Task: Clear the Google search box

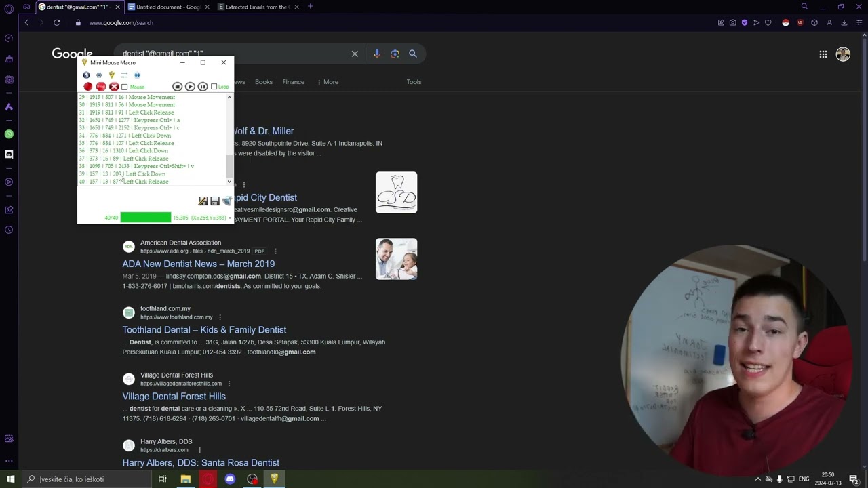Action: [355, 54]
